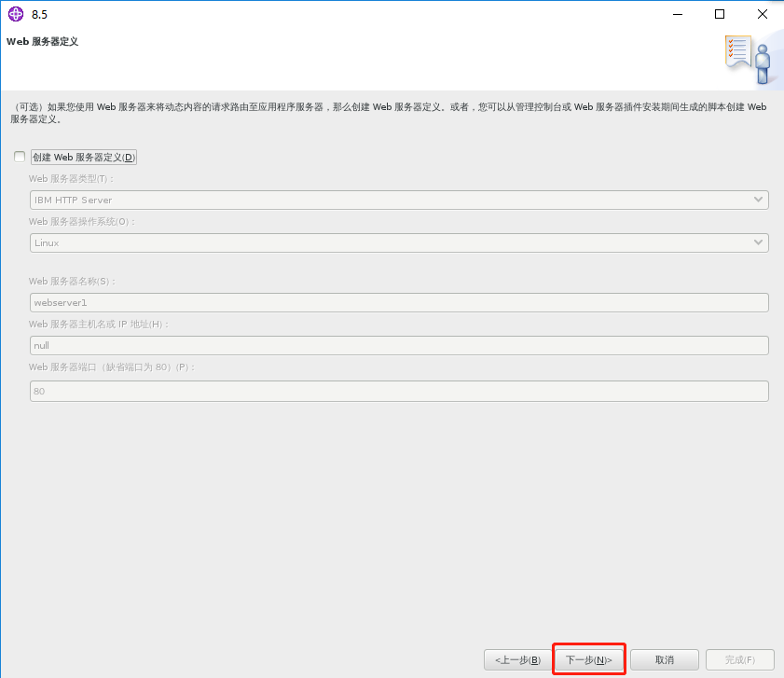Click the wizard checklist person icon
This screenshot has height=678, width=784.
point(748,59)
